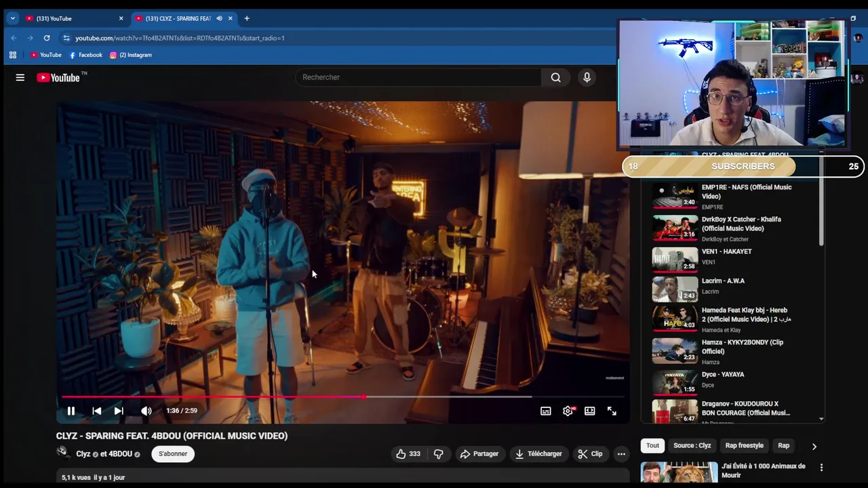Open player settings gear

(x=568, y=411)
